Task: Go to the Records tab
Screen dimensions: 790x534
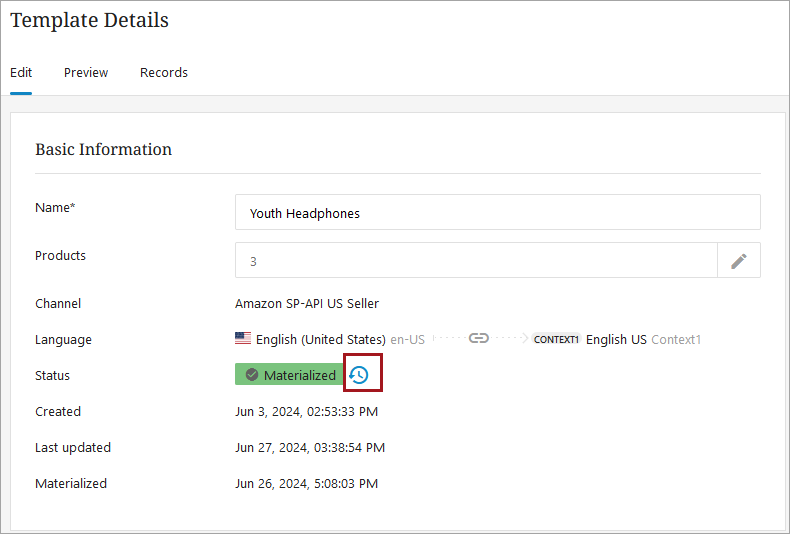Action: tap(164, 73)
